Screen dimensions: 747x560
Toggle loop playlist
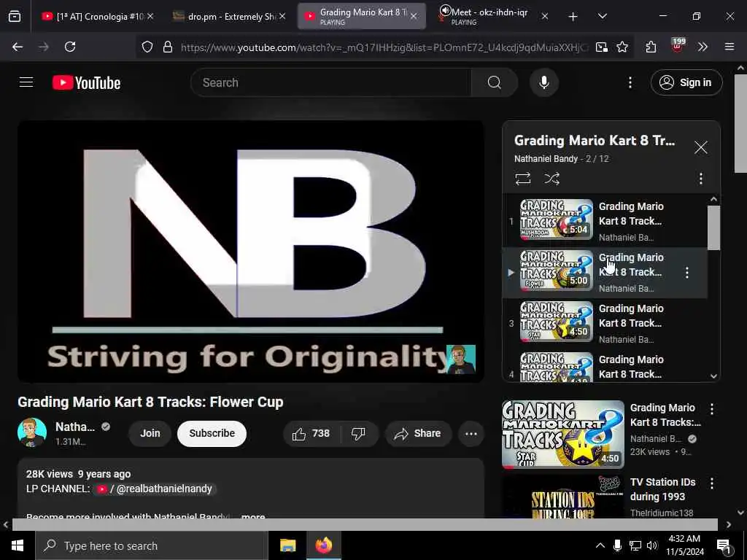click(522, 179)
